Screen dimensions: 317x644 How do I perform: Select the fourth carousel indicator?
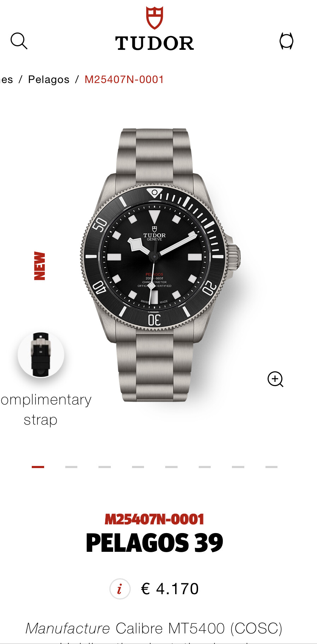point(138,467)
